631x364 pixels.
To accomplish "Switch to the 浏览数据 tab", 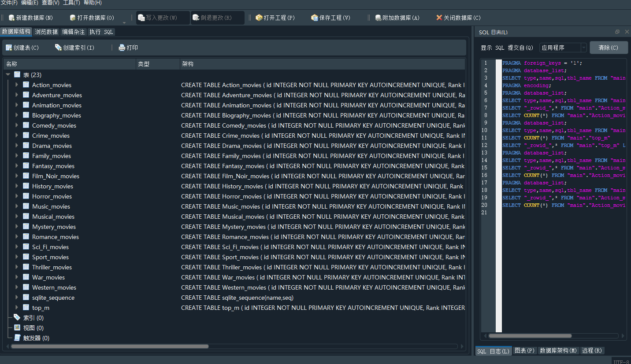I will 46,32.
